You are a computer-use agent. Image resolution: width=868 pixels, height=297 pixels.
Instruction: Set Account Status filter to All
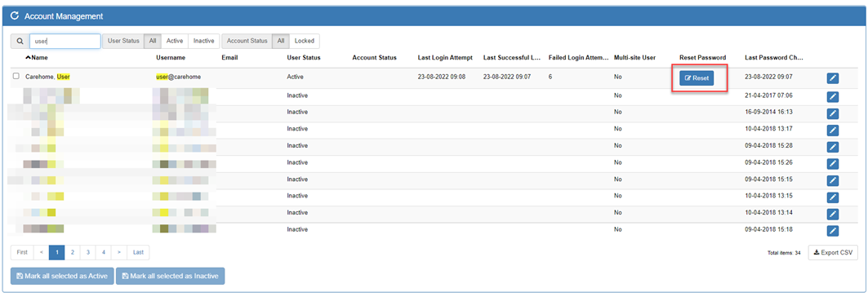pyautogui.click(x=281, y=41)
